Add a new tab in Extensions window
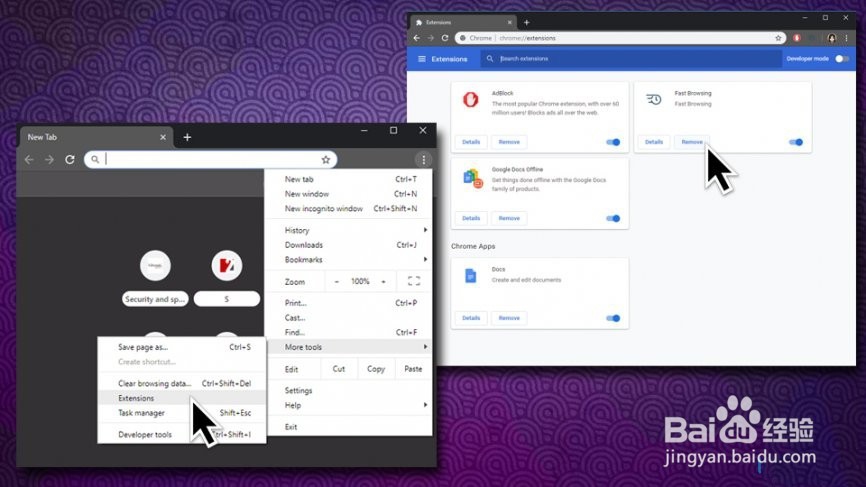 pyautogui.click(x=526, y=23)
